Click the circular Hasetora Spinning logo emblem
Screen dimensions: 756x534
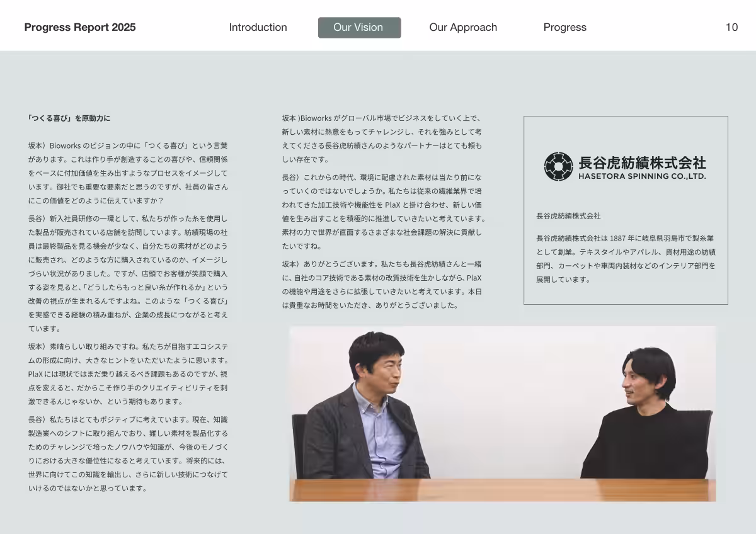(x=558, y=166)
